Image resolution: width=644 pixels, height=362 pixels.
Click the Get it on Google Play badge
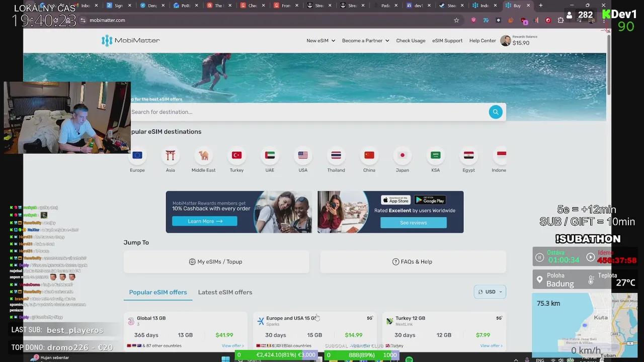coord(430,200)
